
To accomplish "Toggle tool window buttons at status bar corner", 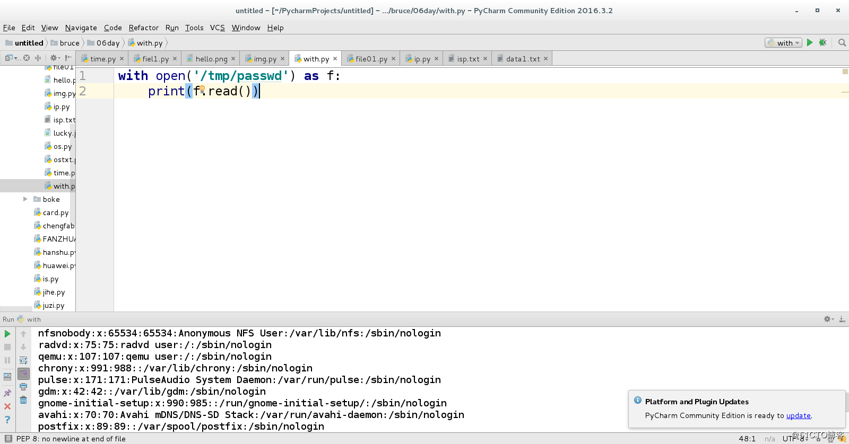I will click(8, 439).
